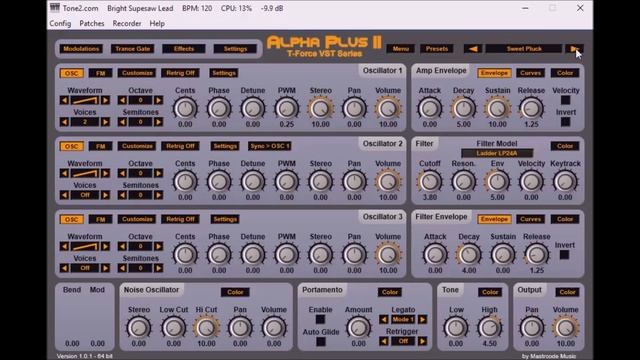Increase Oscillator 1 voices
Image resolution: width=640 pixels, height=360 pixels.
coord(105,122)
